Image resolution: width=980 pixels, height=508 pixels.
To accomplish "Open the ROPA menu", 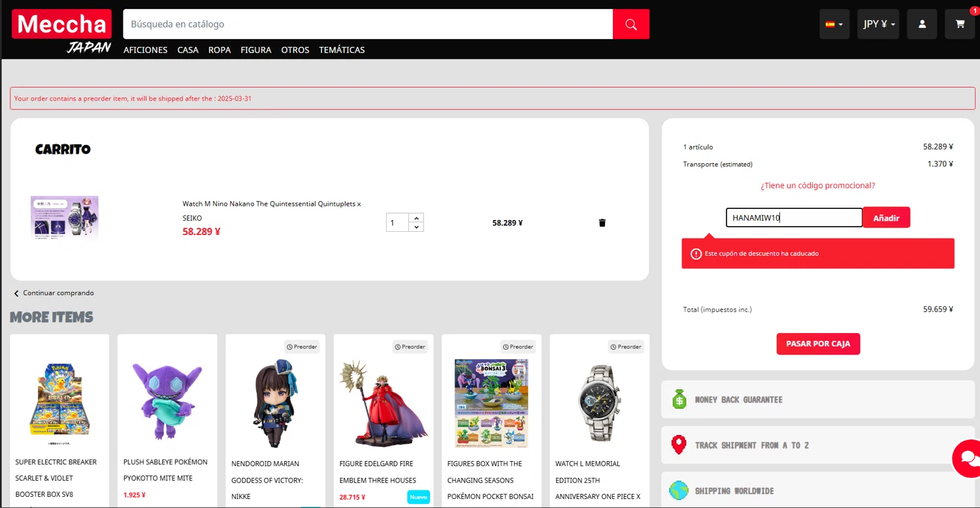I will click(220, 50).
